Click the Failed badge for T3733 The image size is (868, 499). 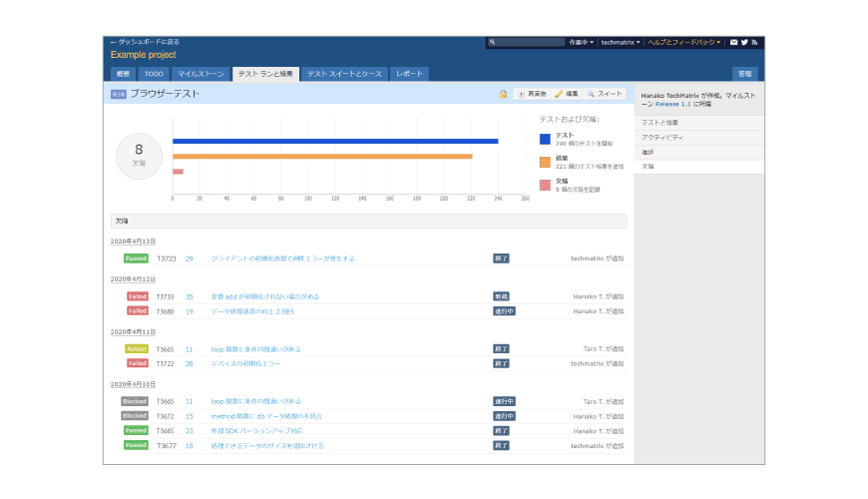(138, 296)
